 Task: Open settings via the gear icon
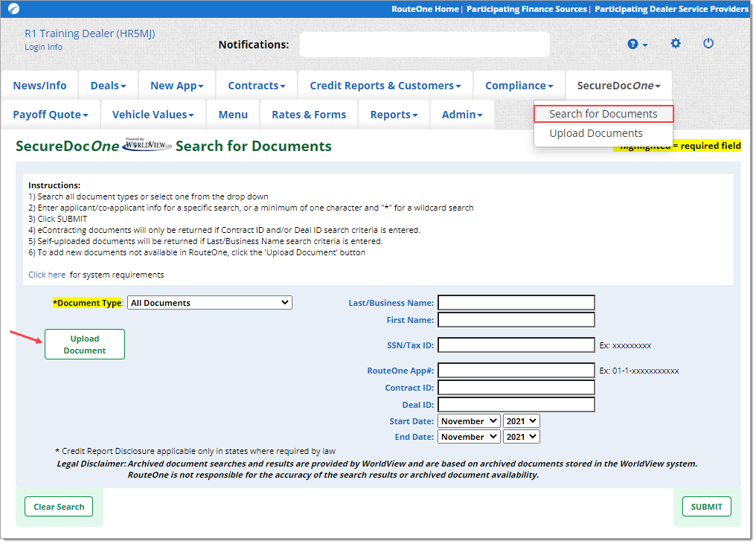pos(676,43)
